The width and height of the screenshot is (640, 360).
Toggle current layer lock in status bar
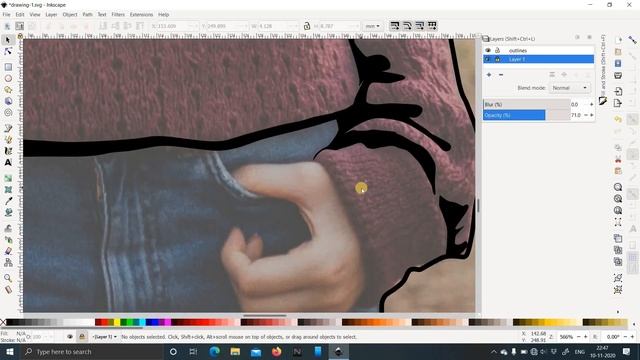click(82, 337)
